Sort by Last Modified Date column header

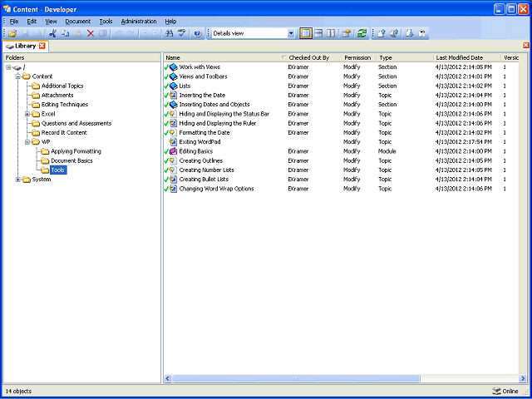click(x=467, y=57)
